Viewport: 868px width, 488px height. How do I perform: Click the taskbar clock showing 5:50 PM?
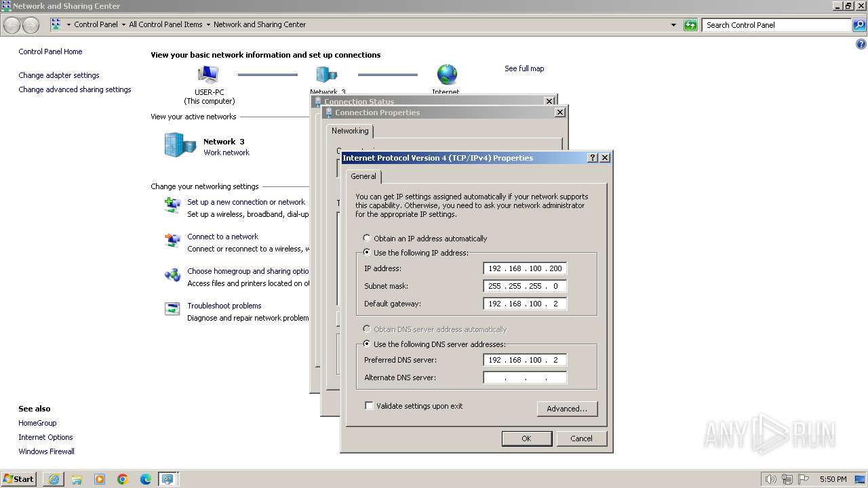(833, 479)
